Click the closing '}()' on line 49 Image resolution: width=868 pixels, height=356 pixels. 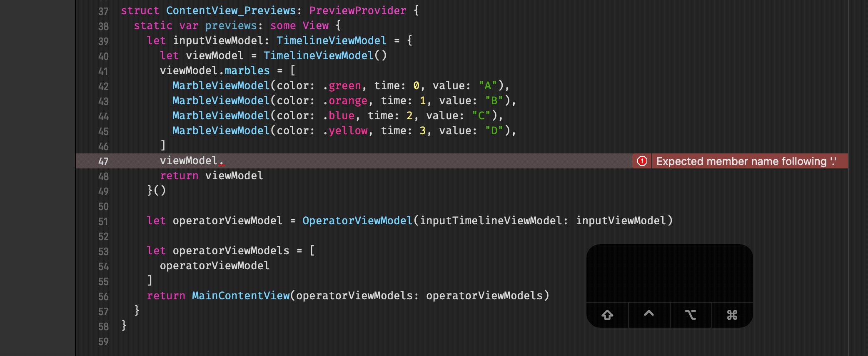coord(157,191)
